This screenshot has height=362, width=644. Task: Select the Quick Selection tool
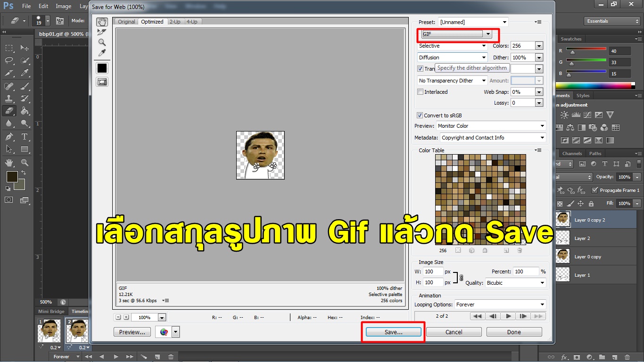click(x=25, y=60)
